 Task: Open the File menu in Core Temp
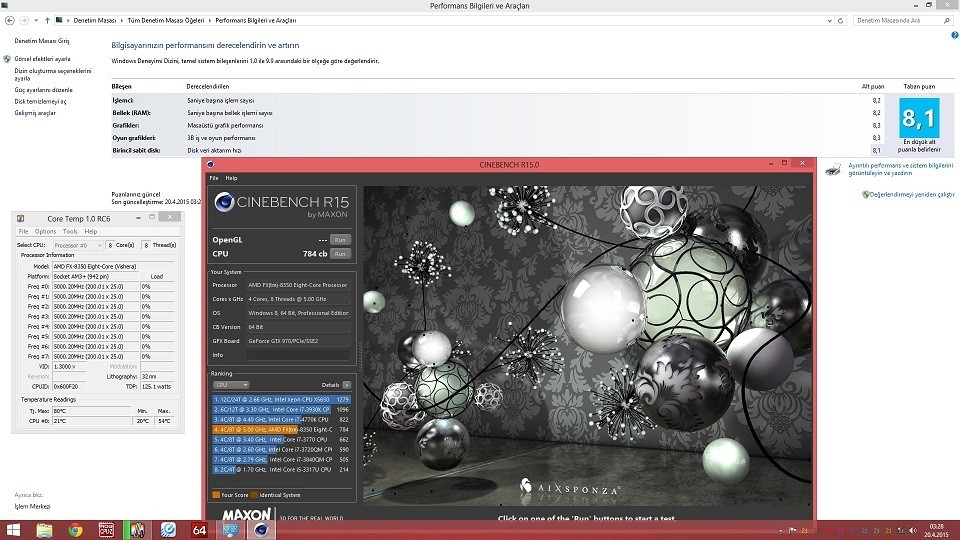[x=23, y=231]
